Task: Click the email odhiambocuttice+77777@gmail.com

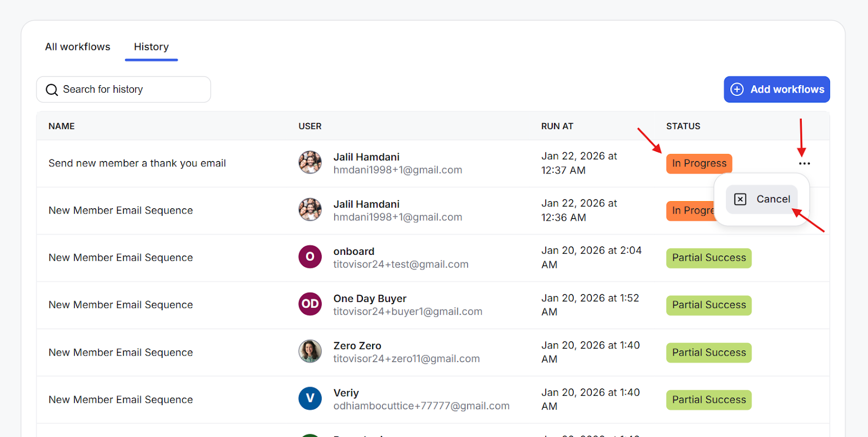Action: pos(422,406)
